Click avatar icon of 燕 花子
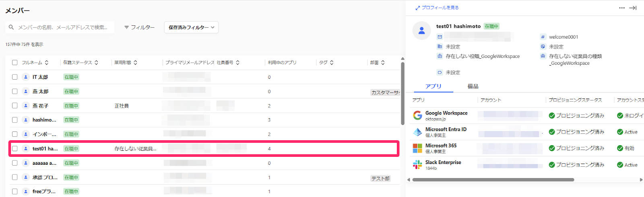The height and width of the screenshot is (197, 644). (x=26, y=105)
